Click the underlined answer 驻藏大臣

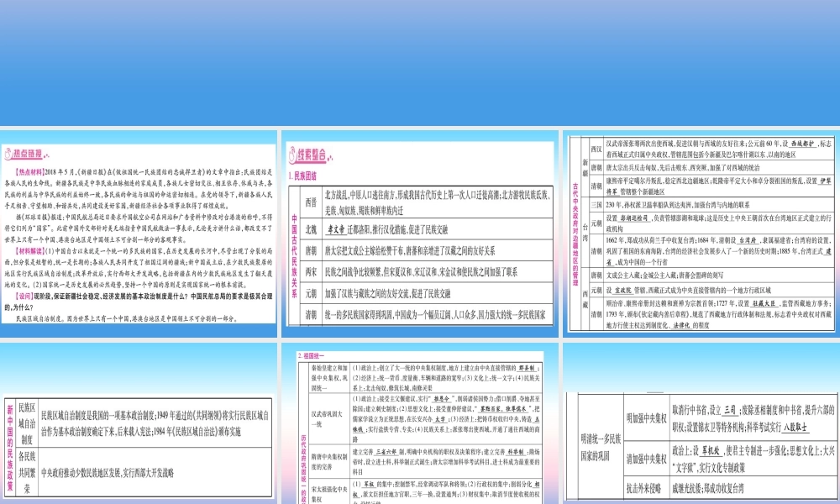pos(764,303)
